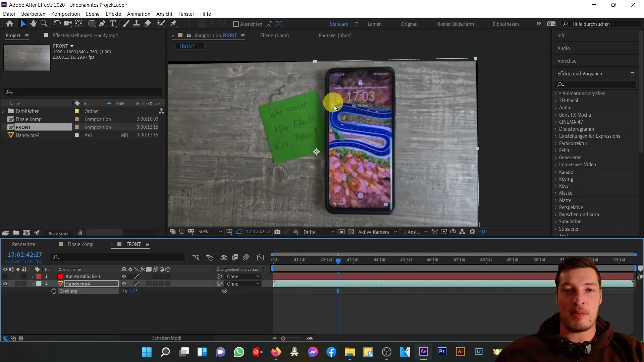Open parent dropdown for Handy.mp4 layer

pos(243,284)
